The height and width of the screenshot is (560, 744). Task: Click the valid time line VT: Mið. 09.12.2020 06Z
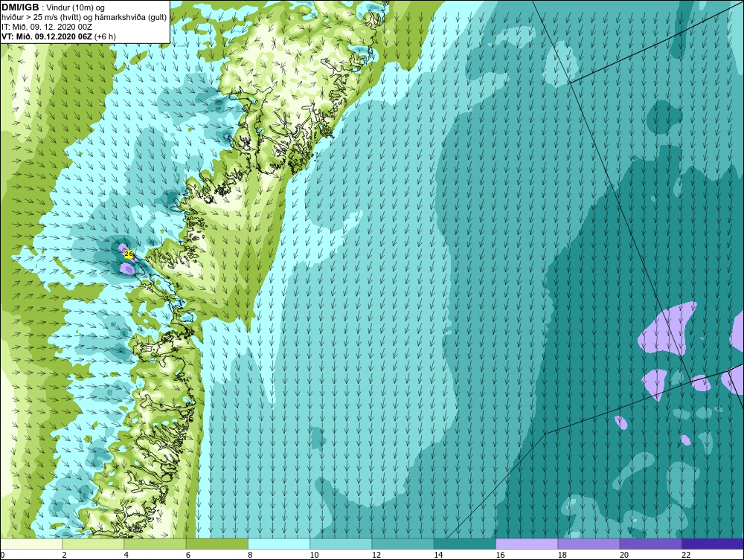(x=48, y=36)
